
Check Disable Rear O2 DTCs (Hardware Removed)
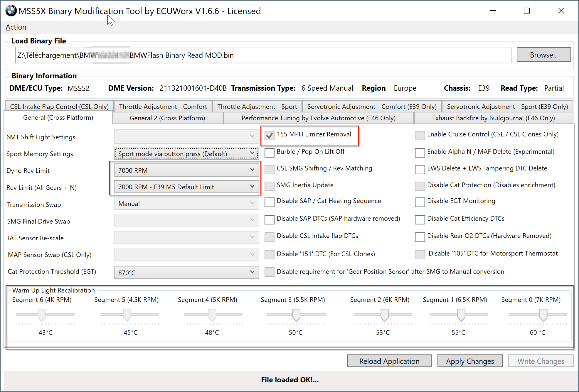(x=420, y=237)
